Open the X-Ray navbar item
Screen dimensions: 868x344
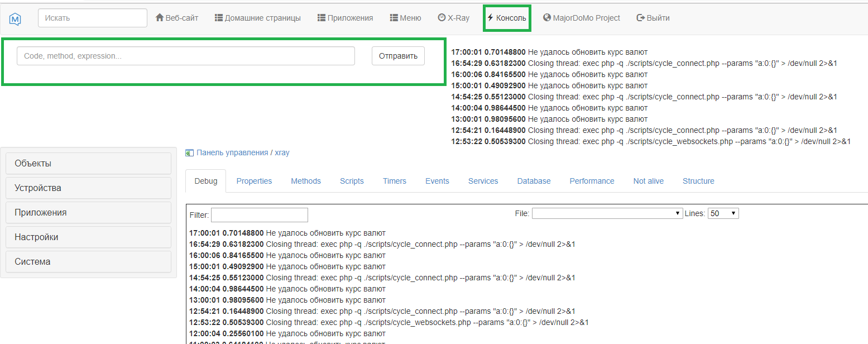click(x=453, y=18)
